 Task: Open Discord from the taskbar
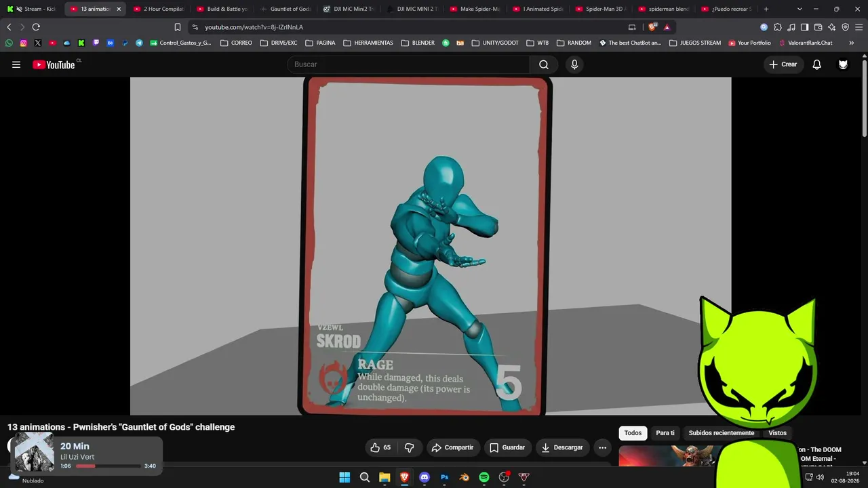click(425, 477)
